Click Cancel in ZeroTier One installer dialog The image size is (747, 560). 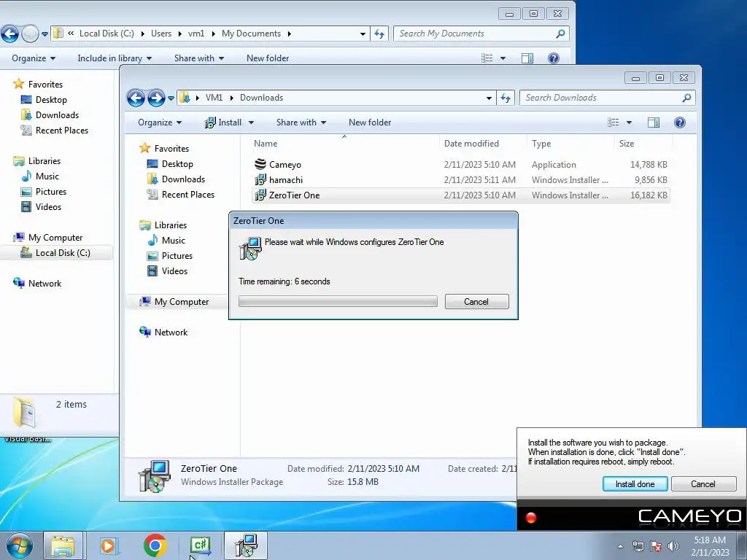476,301
